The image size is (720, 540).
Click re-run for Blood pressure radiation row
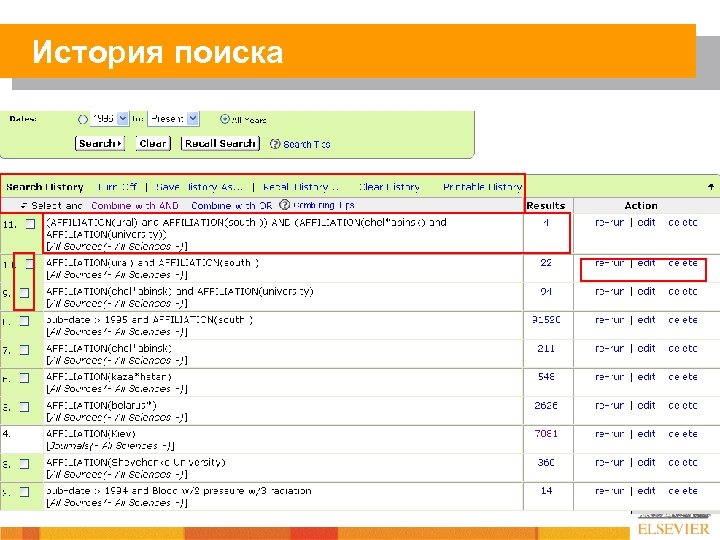tap(609, 491)
